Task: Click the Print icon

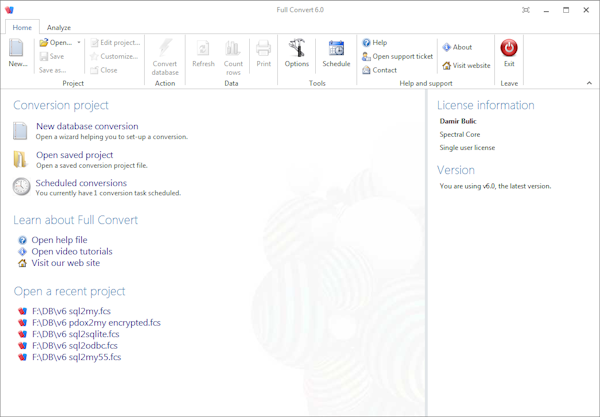Action: pyautogui.click(x=263, y=49)
